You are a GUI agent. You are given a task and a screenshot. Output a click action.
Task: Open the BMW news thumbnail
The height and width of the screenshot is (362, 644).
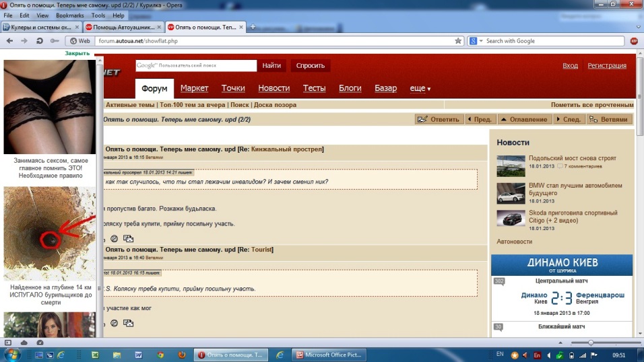510,193
